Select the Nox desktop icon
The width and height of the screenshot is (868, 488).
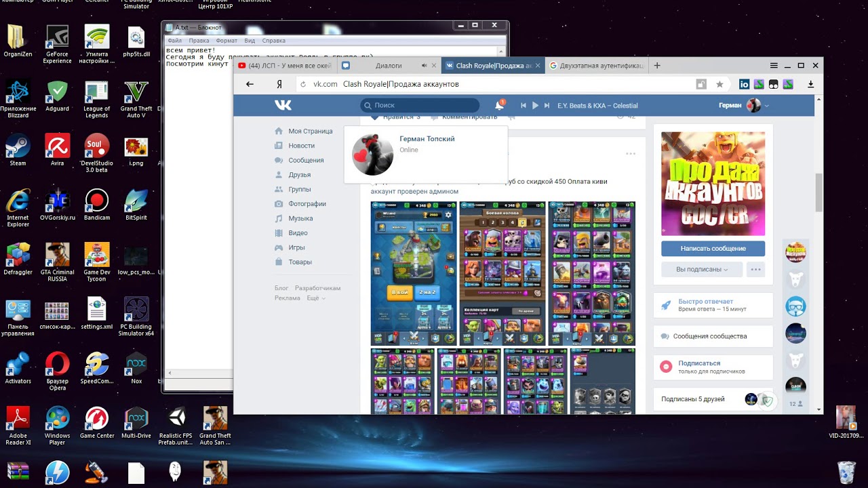coord(136,368)
